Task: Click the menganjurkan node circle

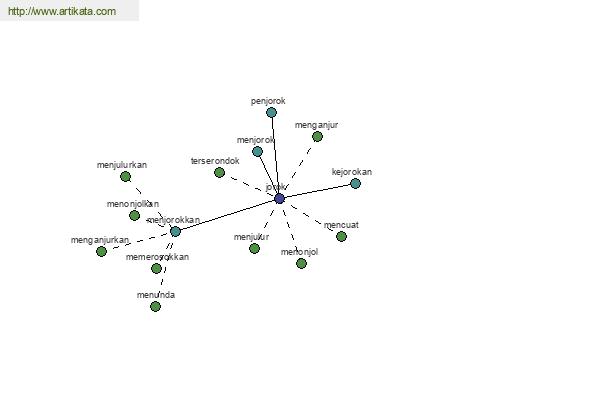Action: coord(101,251)
